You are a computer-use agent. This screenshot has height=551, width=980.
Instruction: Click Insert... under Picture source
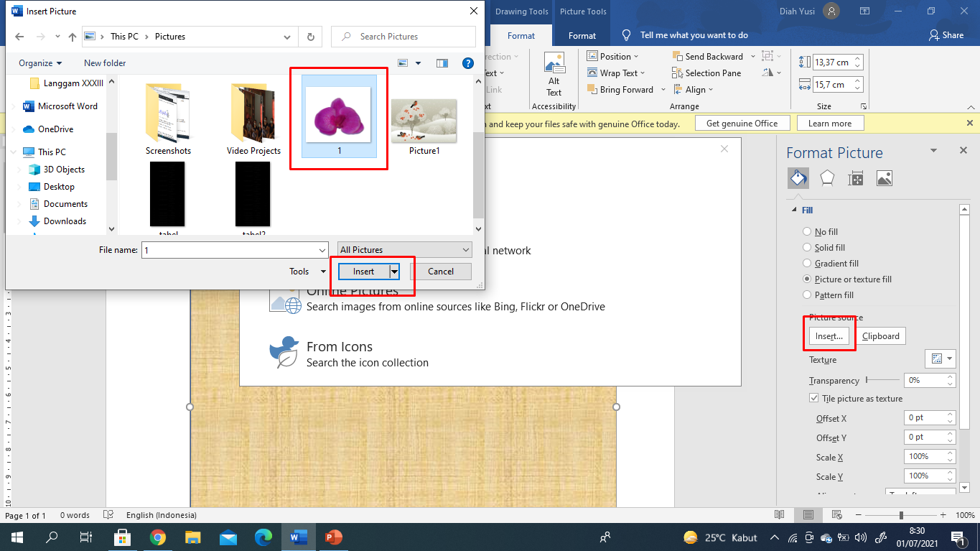click(x=829, y=336)
